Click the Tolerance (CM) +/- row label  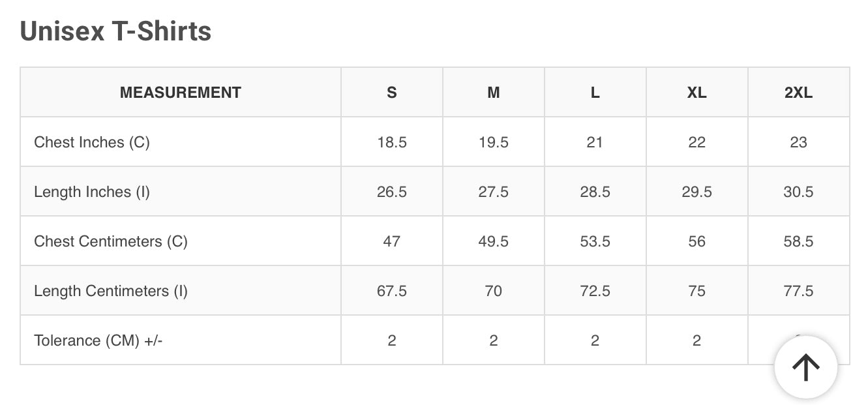pos(98,340)
